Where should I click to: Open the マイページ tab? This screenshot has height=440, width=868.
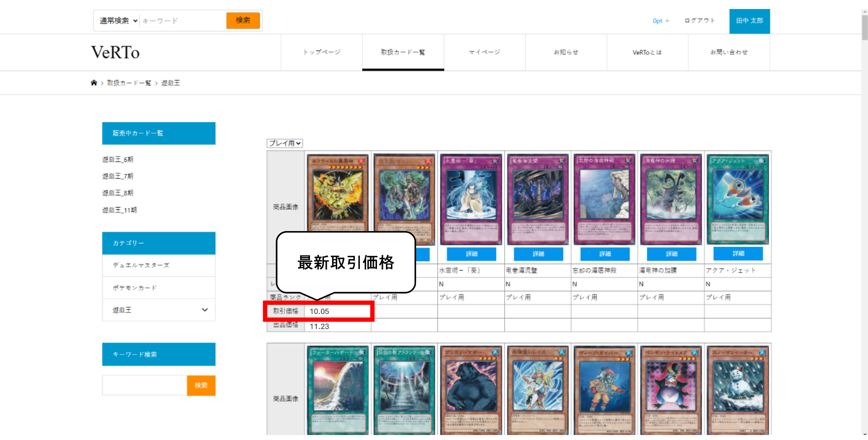pyautogui.click(x=485, y=52)
